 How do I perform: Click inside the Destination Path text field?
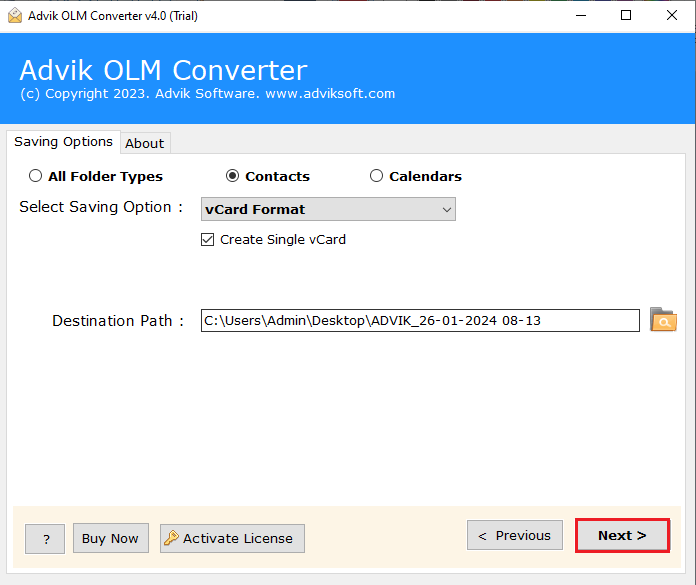click(x=420, y=320)
